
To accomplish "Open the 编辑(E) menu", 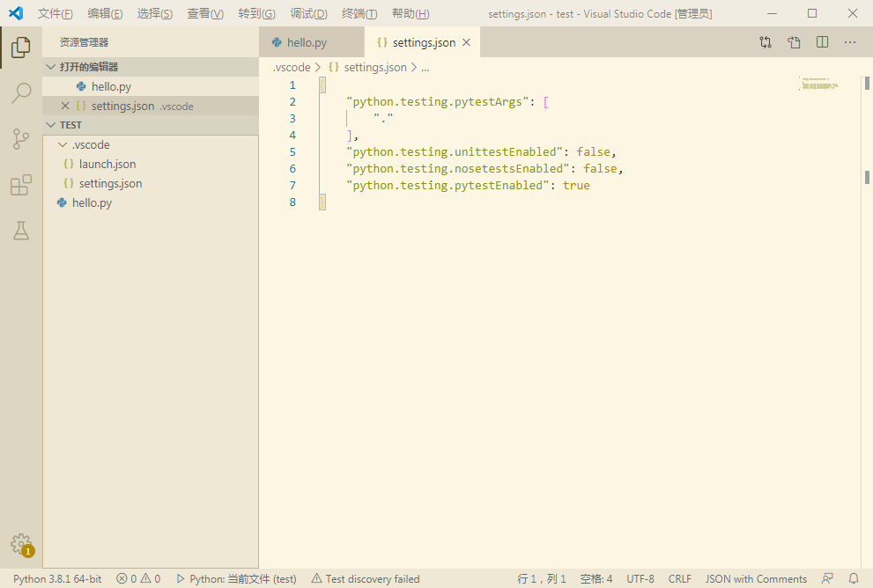I will tap(105, 13).
